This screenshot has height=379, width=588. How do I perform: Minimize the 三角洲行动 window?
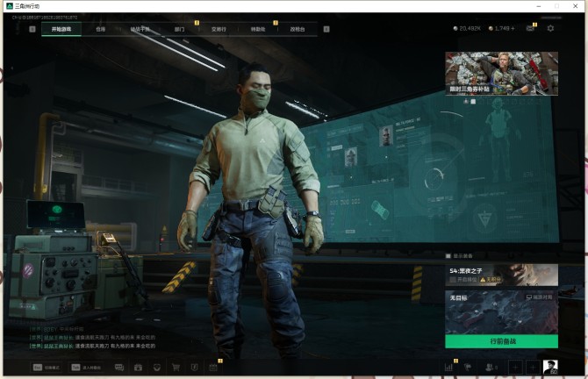539,6
